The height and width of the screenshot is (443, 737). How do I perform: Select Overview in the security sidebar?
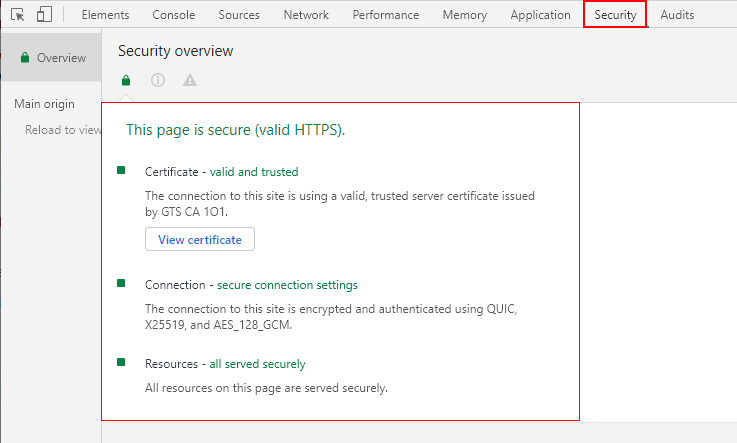click(x=61, y=58)
